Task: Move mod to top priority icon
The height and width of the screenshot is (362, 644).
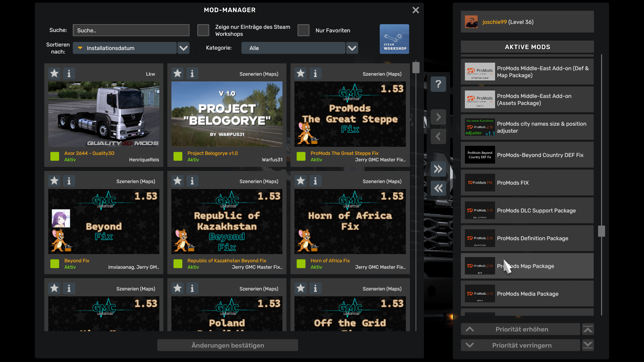Action: click(588, 329)
